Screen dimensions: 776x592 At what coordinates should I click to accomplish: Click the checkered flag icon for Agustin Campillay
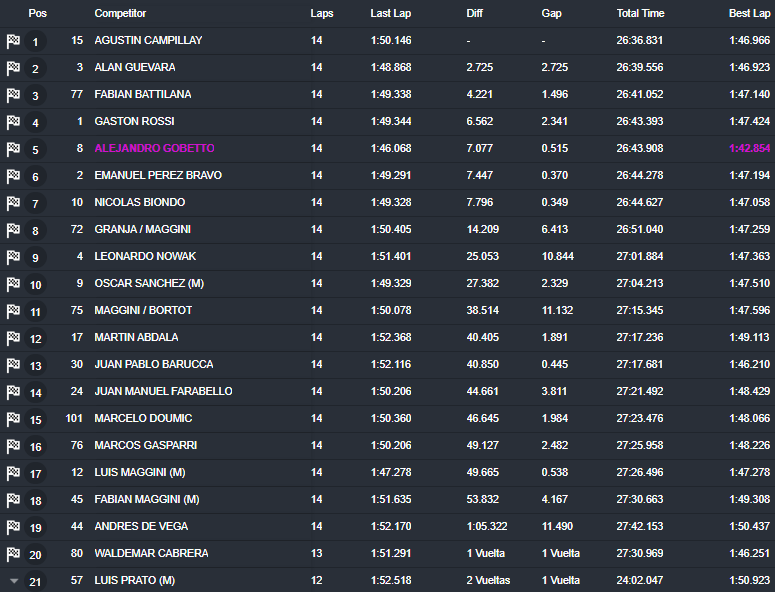click(x=13, y=41)
